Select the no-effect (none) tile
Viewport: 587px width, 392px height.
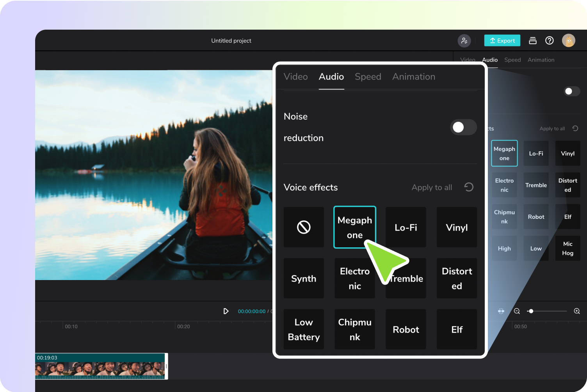[304, 227]
